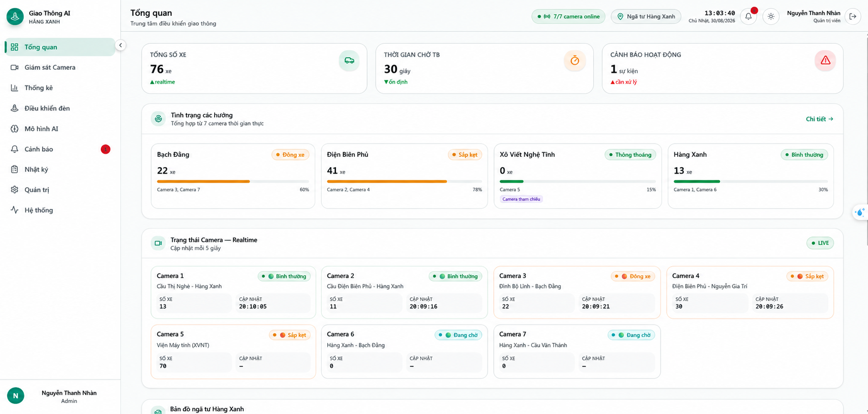Click the Đông xe badge on Bạch Đằng card
This screenshot has width=868, height=414.
tap(291, 155)
